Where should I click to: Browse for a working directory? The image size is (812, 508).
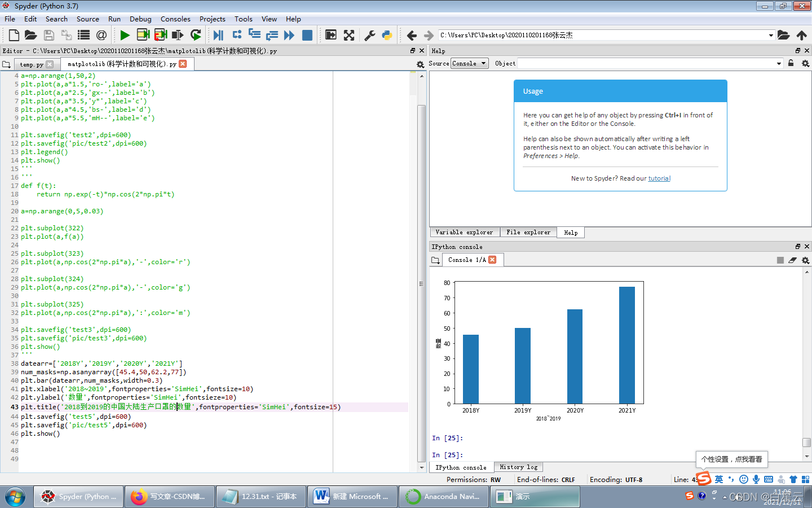784,35
